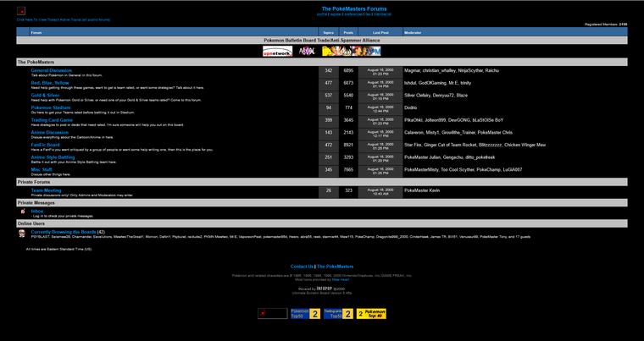This screenshot has height=341, width=644.
Task: Click the Private Forums category heading
Action: 34,182
